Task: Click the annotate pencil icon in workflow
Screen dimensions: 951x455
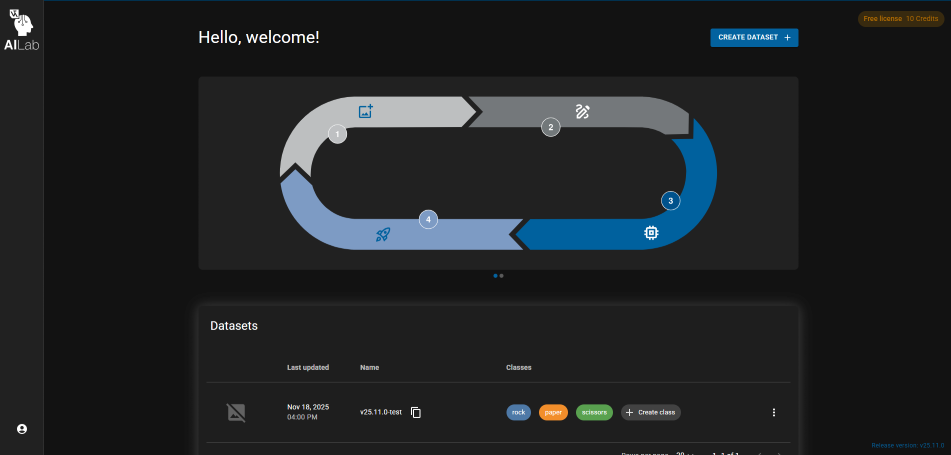Action: [x=583, y=111]
